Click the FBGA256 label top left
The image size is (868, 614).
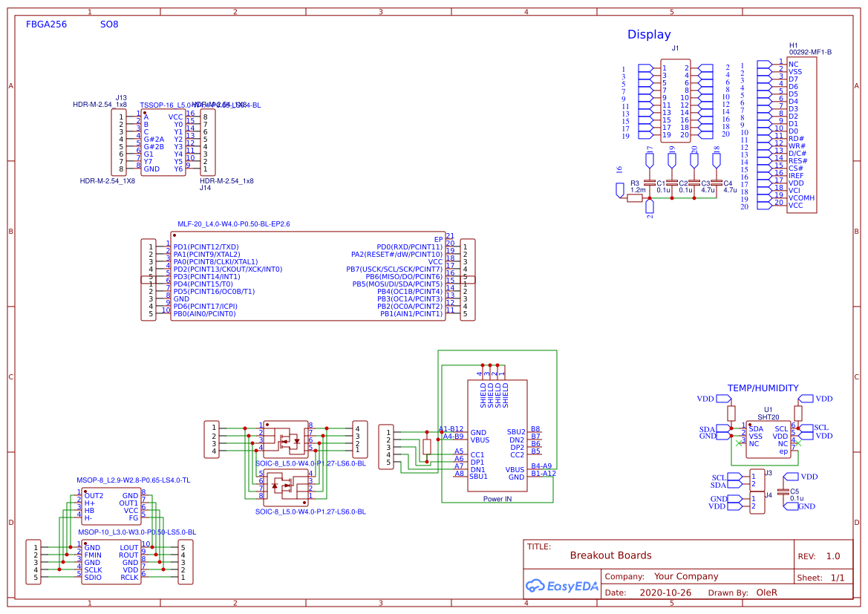(46, 23)
